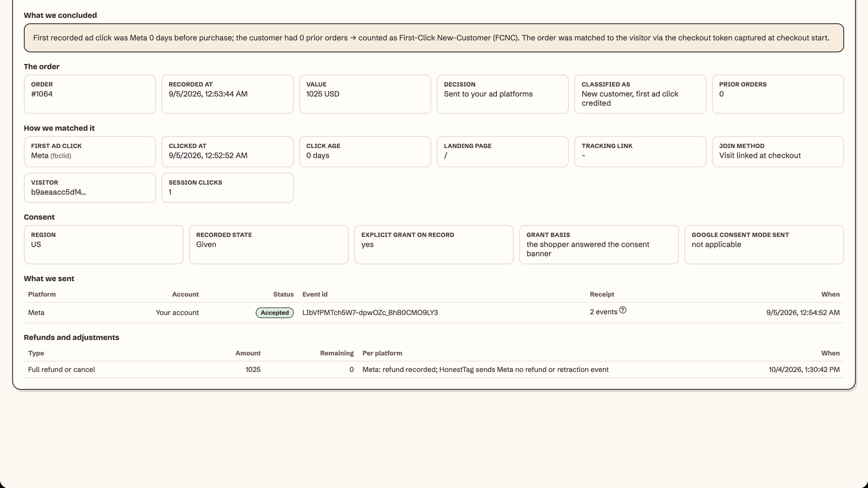868x488 pixels.
Task: Click the refund amount 1025 cell
Action: pos(253,370)
